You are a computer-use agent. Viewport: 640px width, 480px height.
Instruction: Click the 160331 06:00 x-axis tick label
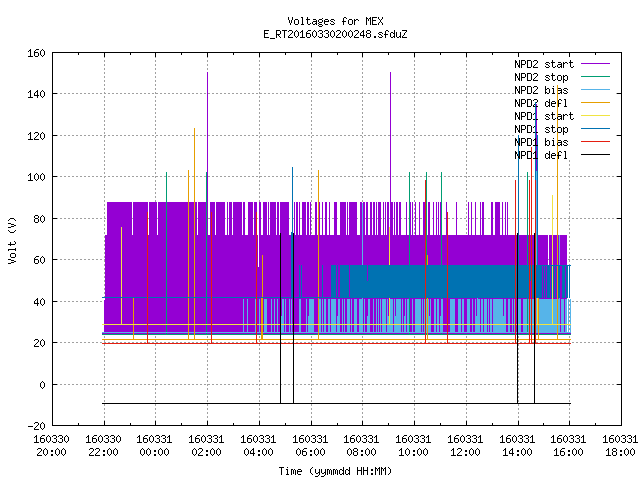[310, 446]
